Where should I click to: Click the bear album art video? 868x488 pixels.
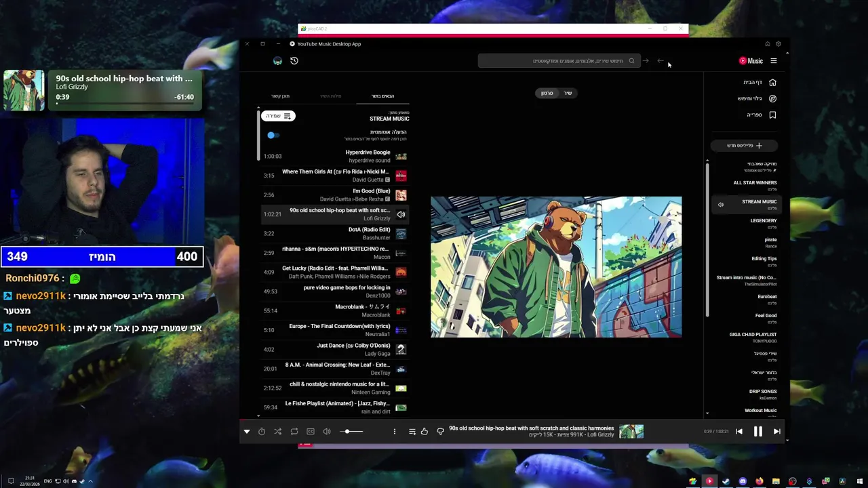click(556, 267)
